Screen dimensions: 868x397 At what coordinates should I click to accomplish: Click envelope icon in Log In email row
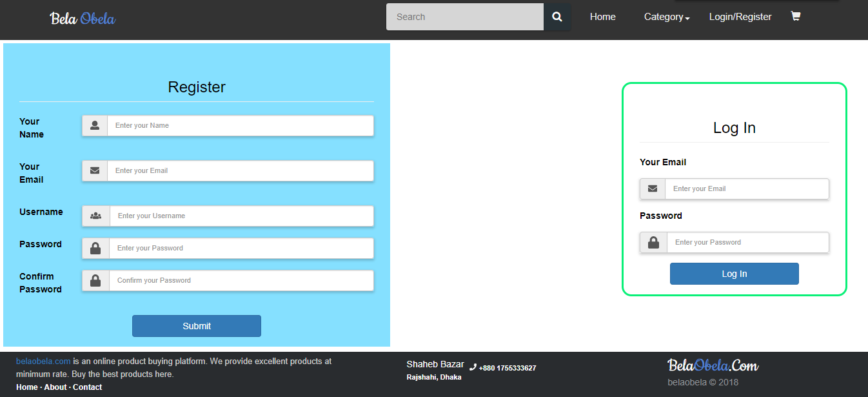[653, 188]
